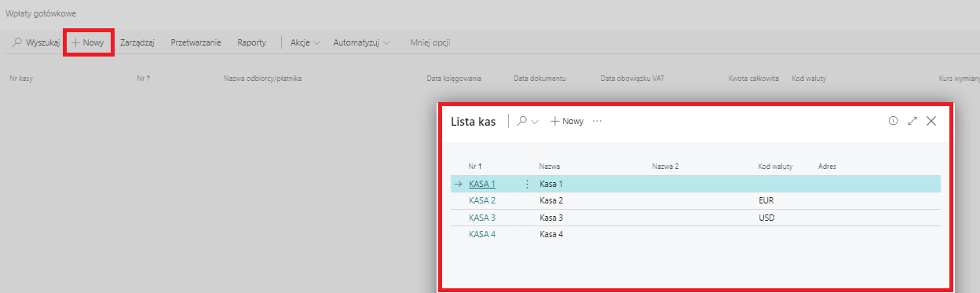This screenshot has width=980, height=293.
Task: Click Nowy in the Wpłaty gotówkowe toolbar
Action: (x=88, y=43)
